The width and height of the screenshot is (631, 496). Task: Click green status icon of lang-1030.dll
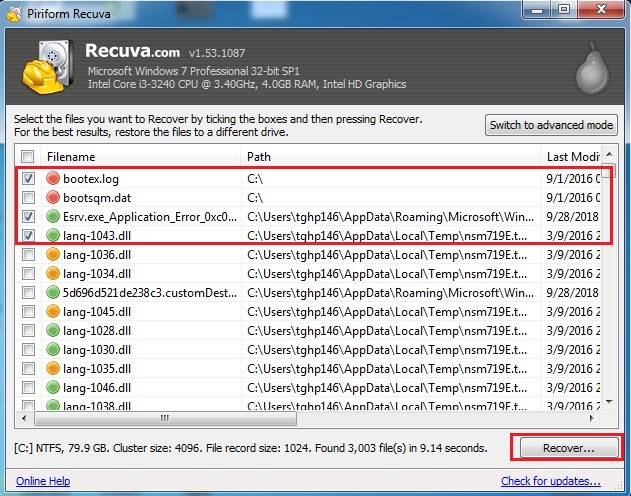pyautogui.click(x=53, y=350)
